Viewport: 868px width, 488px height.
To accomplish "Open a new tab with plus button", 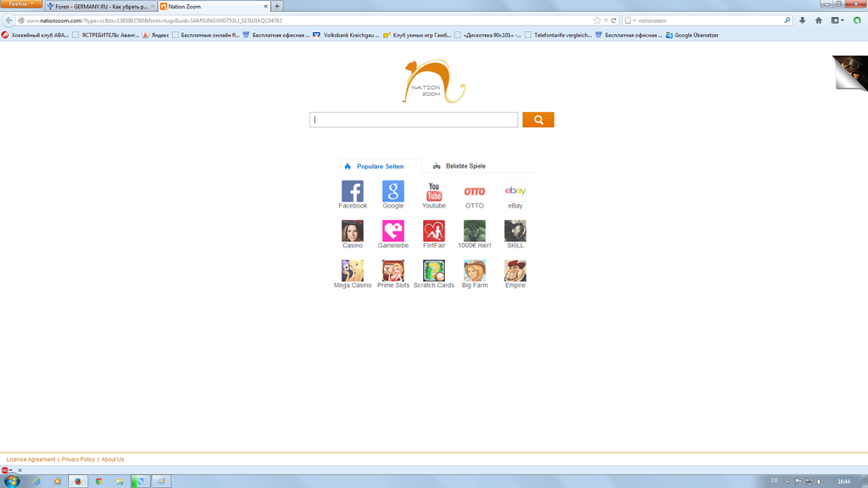I will coord(277,7).
